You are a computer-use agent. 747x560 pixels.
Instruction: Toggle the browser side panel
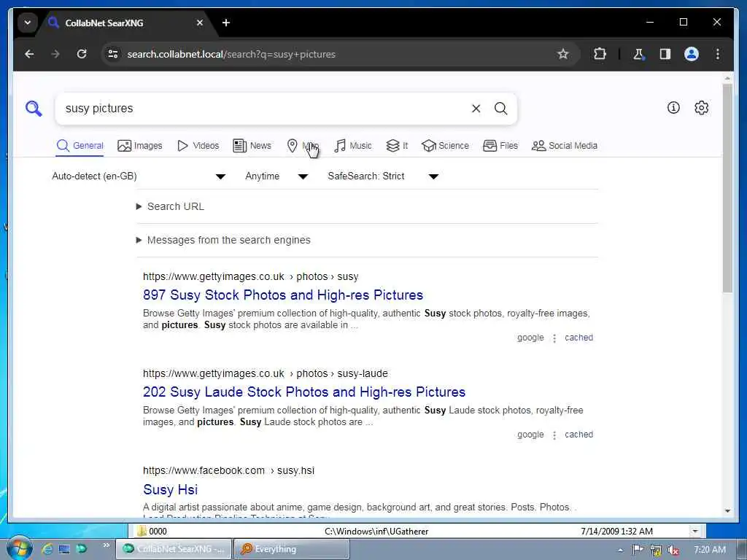tap(665, 54)
